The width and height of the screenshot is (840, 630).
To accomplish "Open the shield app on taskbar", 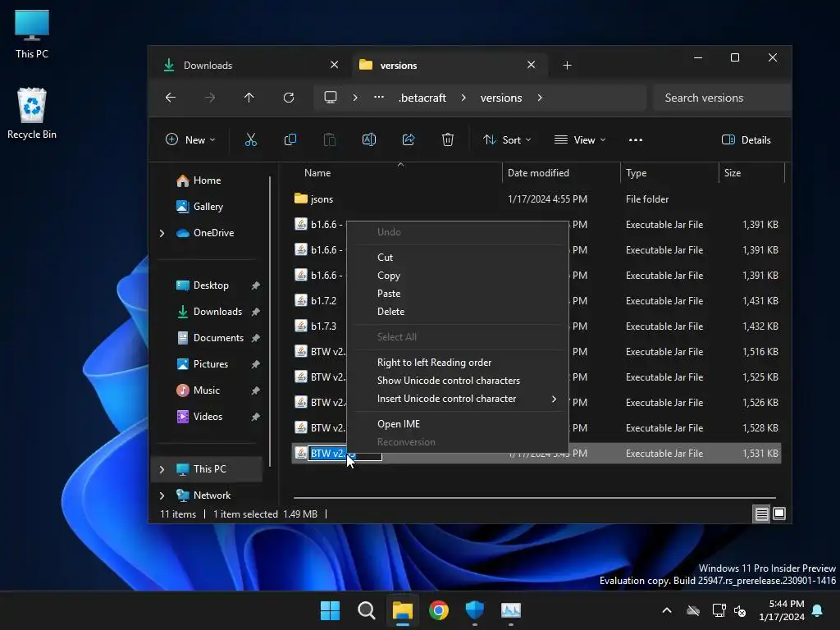I will [475, 610].
